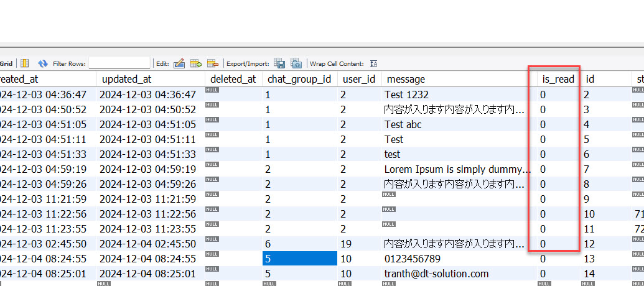Select the user_id column header
Image resolution: width=644 pixels, height=286 pixels.
358,79
